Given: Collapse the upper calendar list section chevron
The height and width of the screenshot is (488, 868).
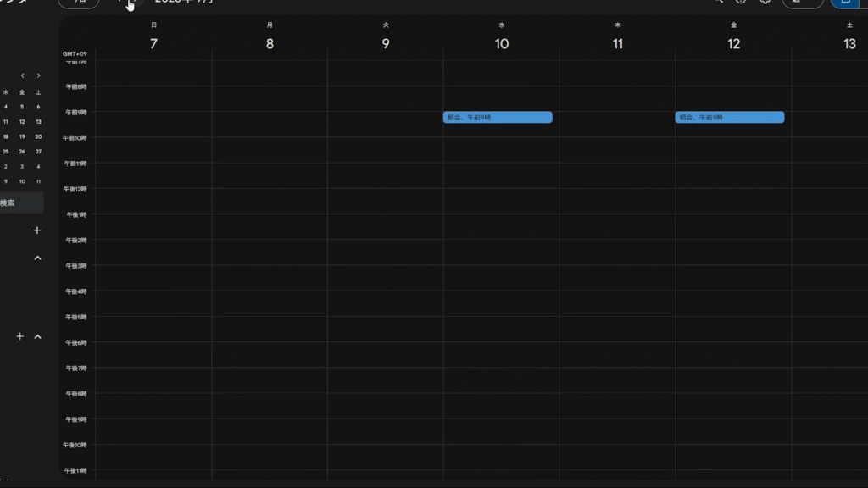Looking at the screenshot, I should click(37, 258).
